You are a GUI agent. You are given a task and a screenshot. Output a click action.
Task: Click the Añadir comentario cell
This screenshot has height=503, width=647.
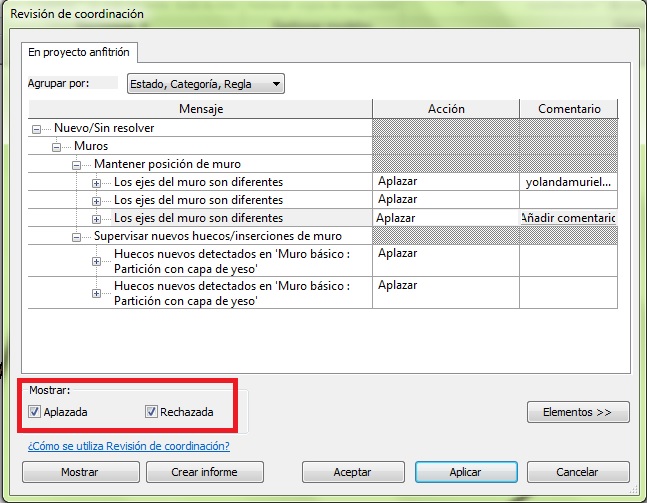(568, 218)
